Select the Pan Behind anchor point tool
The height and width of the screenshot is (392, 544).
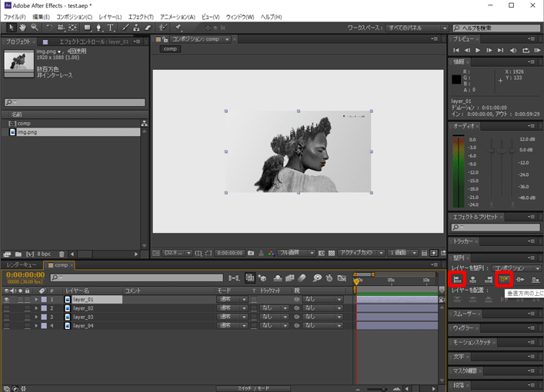[x=72, y=28]
